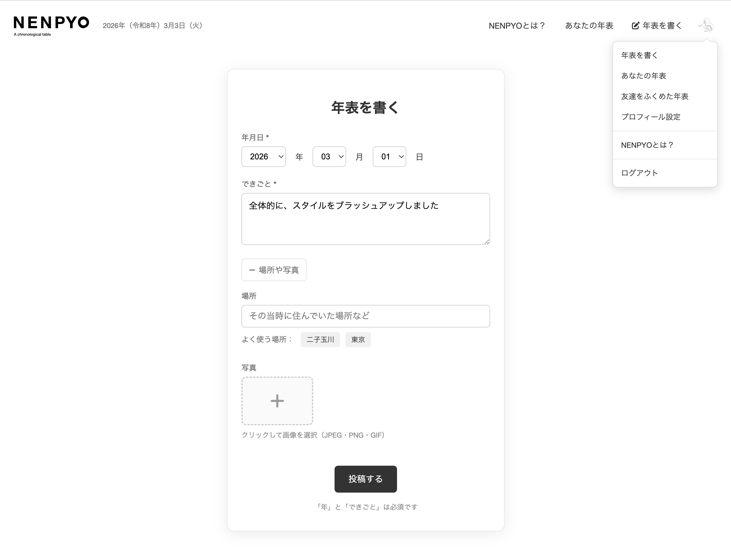The image size is (731, 560).
Task: Click the plus icon to add photo
Action: click(x=277, y=401)
